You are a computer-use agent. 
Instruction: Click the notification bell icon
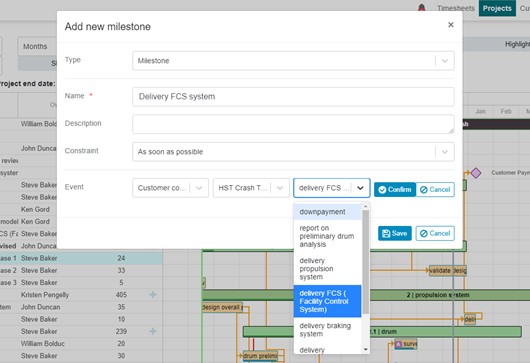421,7
